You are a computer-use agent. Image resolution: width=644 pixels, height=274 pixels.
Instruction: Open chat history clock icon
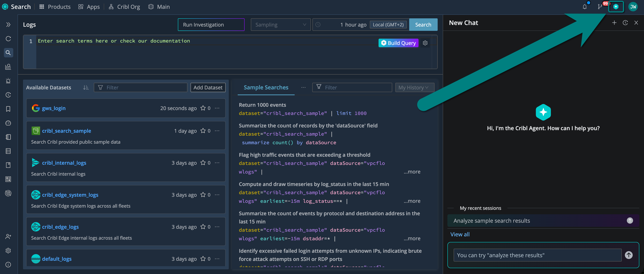[625, 23]
